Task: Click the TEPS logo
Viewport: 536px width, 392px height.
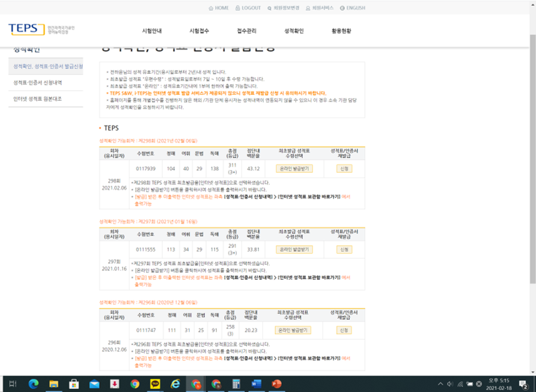Action: (x=27, y=29)
